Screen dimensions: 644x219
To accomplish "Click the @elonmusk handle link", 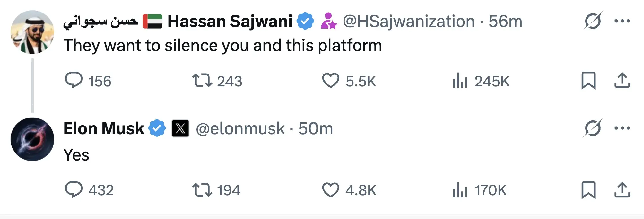I will (240, 128).
